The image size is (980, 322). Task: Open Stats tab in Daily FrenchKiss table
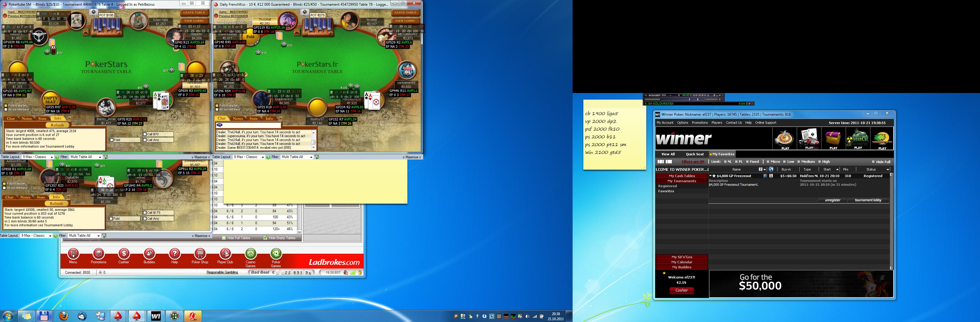(x=253, y=119)
